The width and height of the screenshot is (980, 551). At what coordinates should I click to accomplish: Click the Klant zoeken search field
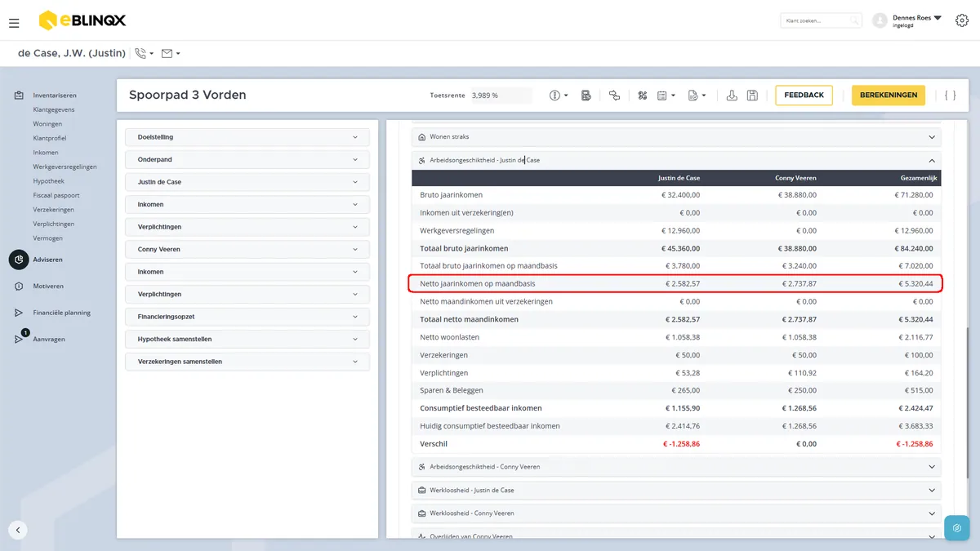(821, 20)
